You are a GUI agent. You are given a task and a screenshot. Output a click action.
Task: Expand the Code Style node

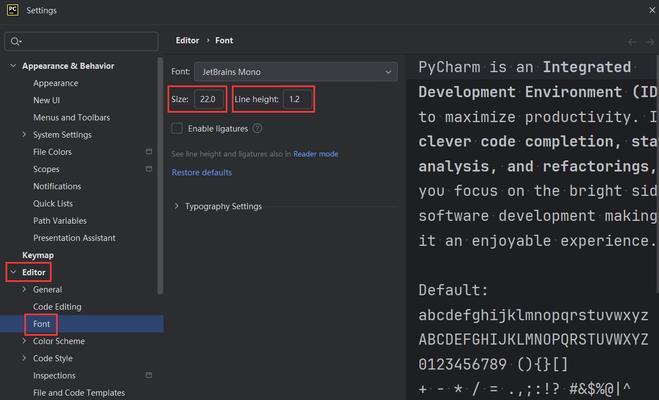coord(24,358)
